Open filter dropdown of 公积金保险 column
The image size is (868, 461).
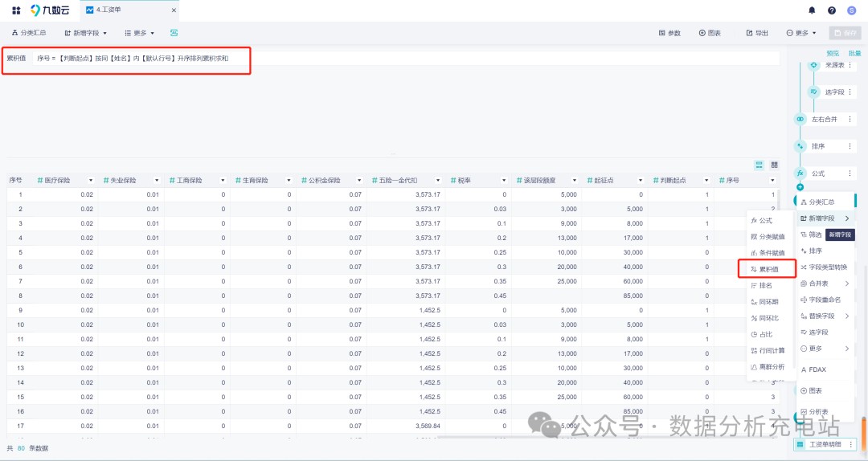[359, 181]
